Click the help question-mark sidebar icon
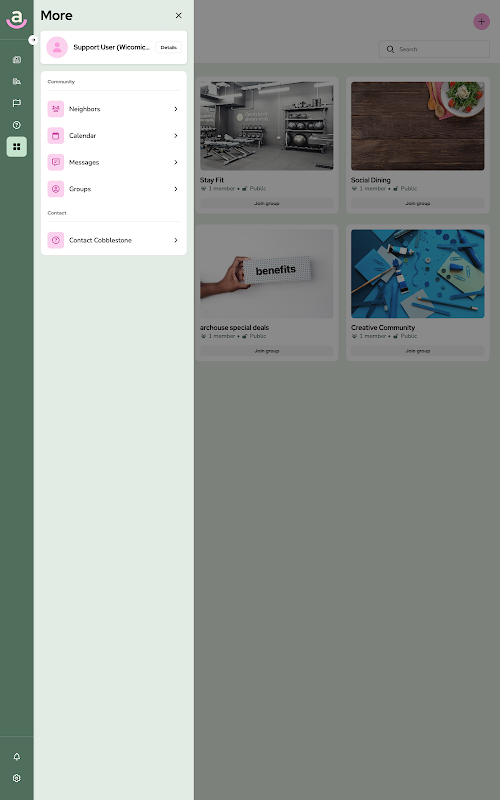 [x=16, y=125]
